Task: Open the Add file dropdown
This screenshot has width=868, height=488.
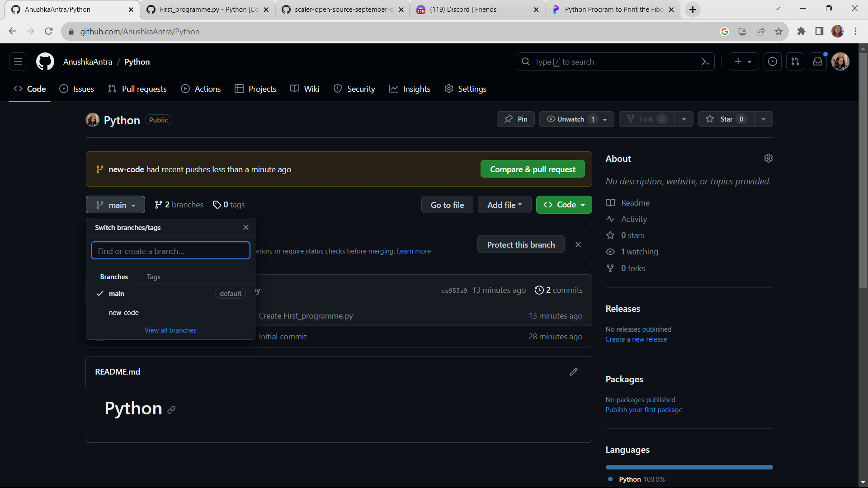Action: pyautogui.click(x=504, y=204)
